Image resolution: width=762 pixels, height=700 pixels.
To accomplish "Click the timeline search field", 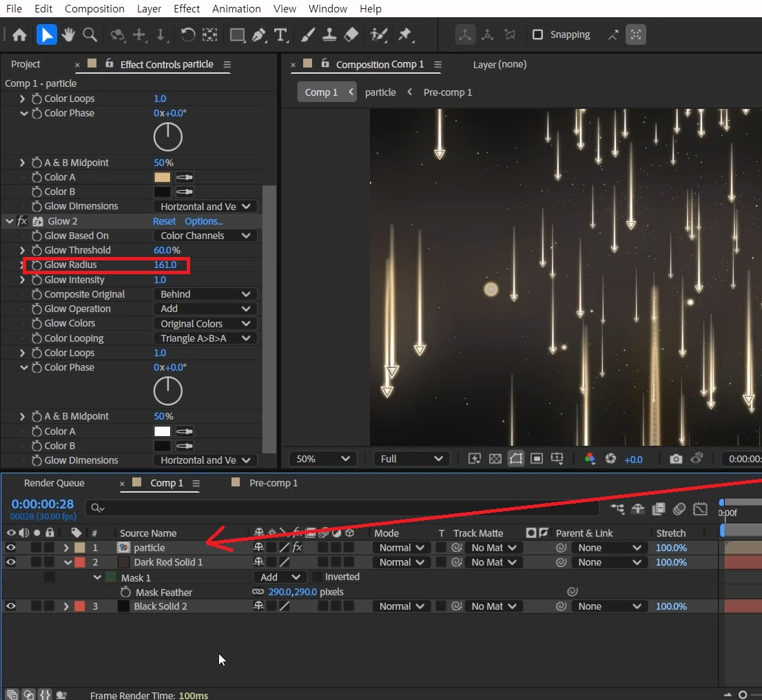I will (x=342, y=508).
